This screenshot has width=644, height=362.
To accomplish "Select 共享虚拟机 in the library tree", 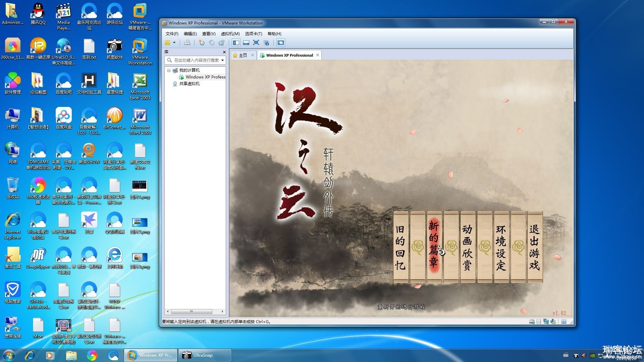I will click(x=189, y=84).
